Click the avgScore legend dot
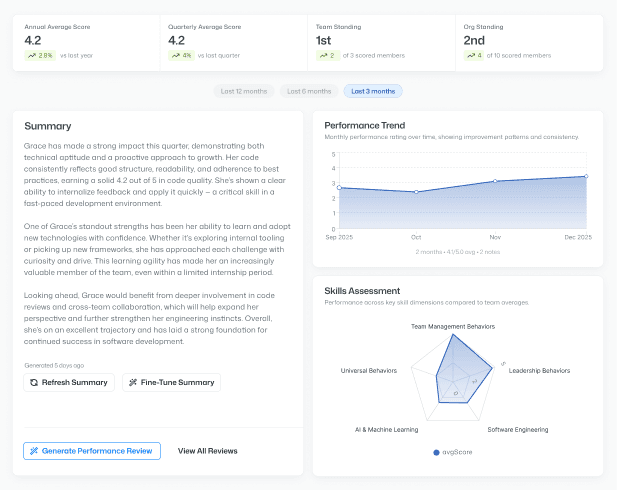The image size is (617, 490). (x=436, y=453)
